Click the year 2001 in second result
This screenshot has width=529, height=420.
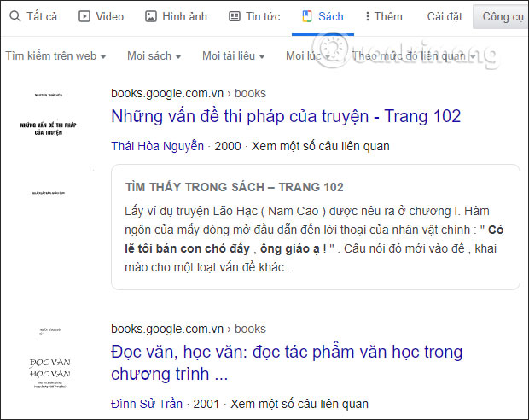(206, 404)
